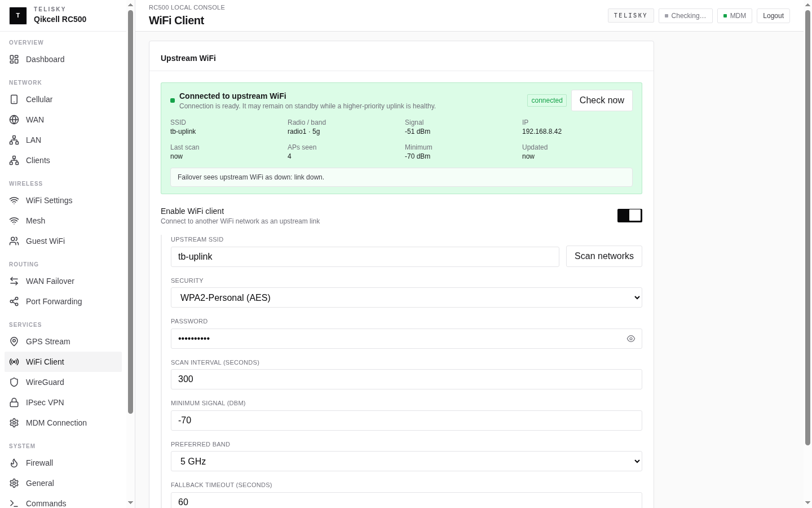The height and width of the screenshot is (508, 812).
Task: Click the TELISKY header badge
Action: [630, 15]
